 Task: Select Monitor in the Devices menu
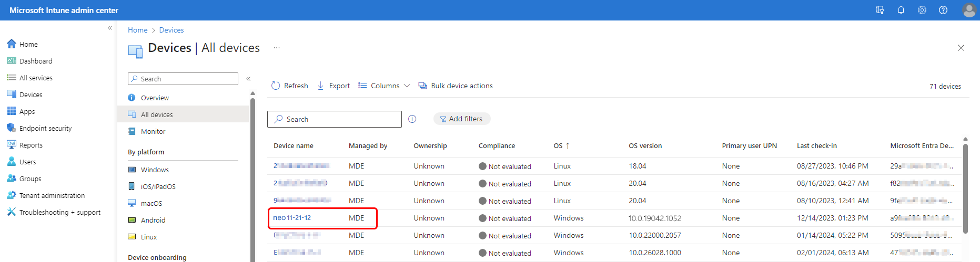point(153,131)
